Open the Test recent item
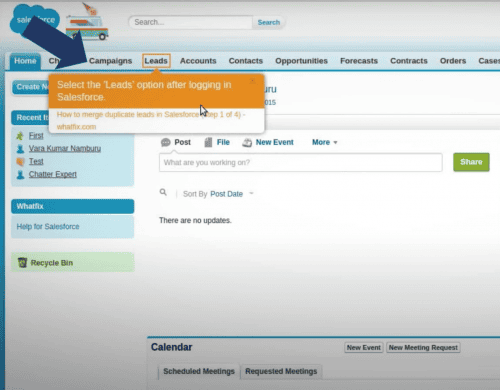Screen dimensions: 500x390 tap(36, 161)
